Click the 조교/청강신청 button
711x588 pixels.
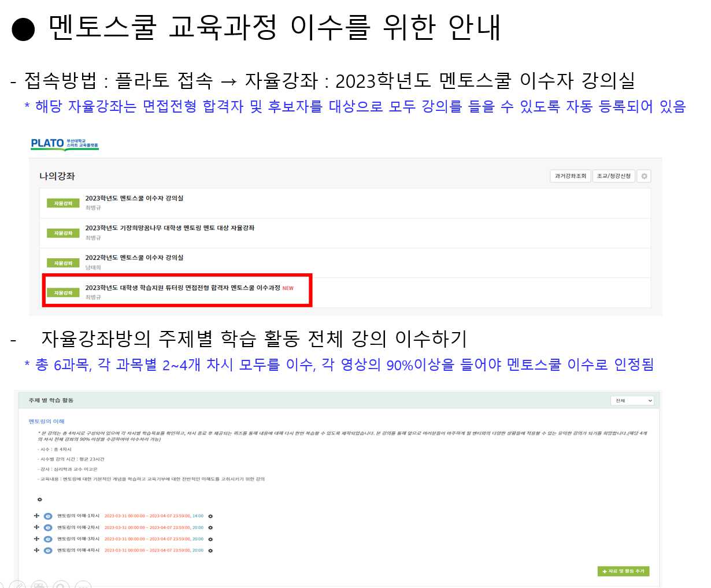[613, 176]
